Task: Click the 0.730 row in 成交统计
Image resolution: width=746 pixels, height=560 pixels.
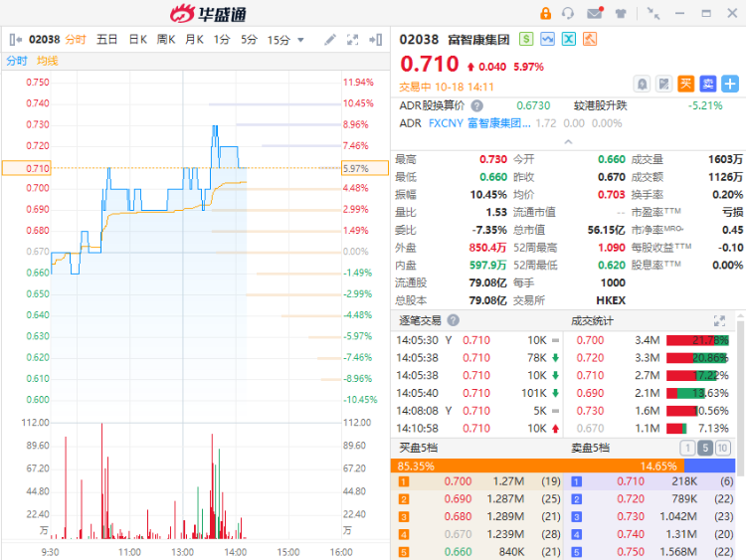Action: [652, 411]
